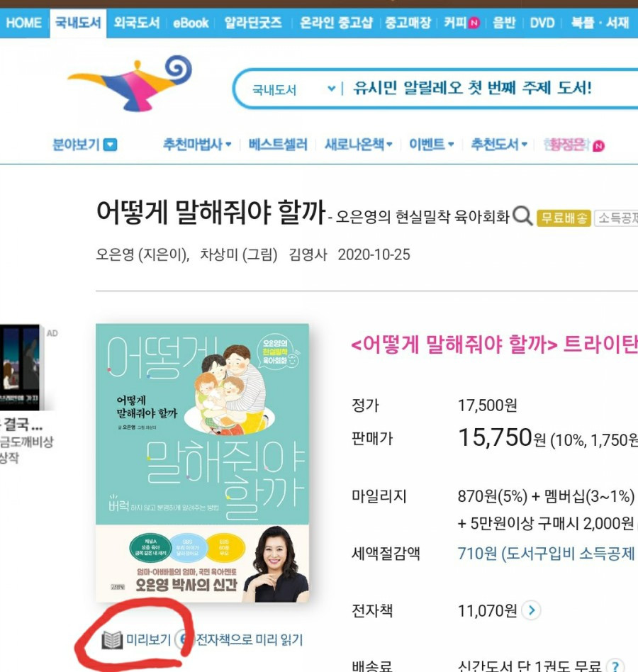
Task: Select the 외국도서 tab
Action: point(137,23)
